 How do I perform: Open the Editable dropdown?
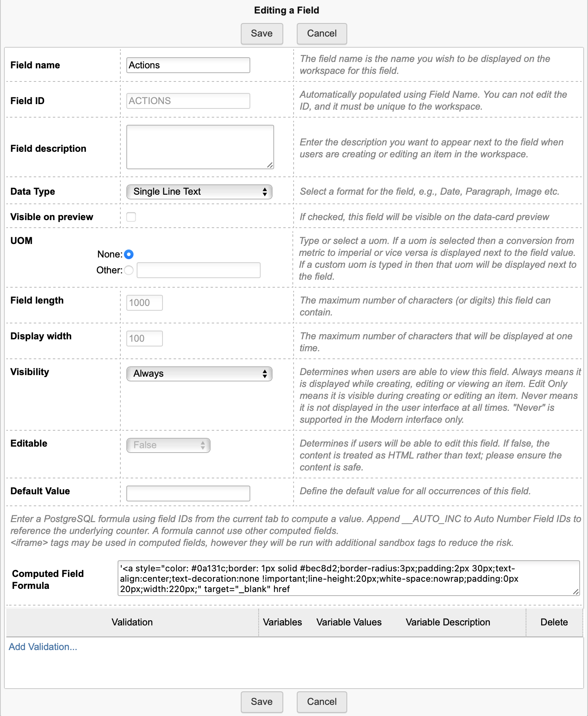[168, 445]
